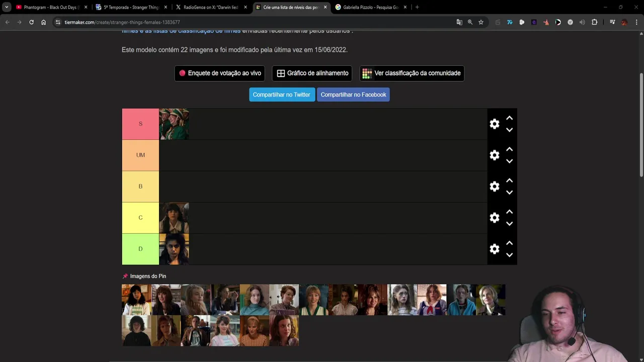Screen dimensions: 644x362
Task: Pick the green-and-white cheer top thumbnail
Action: 313,300
